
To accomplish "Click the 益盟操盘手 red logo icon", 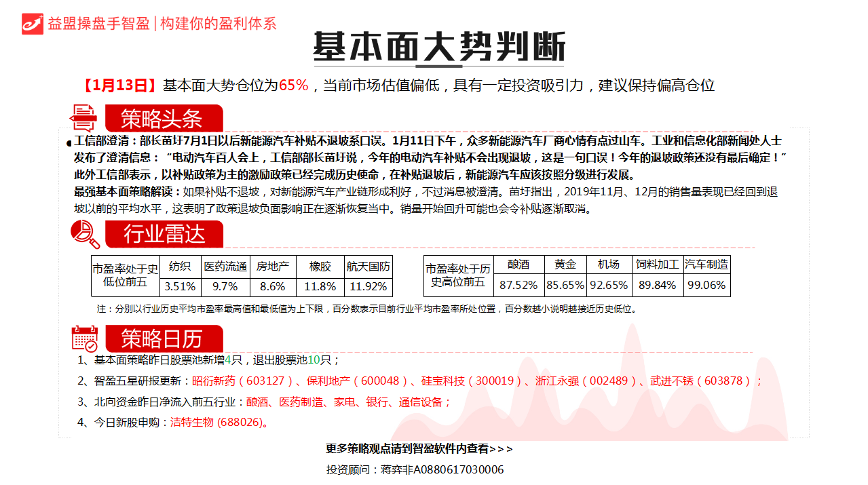I will click(32, 24).
